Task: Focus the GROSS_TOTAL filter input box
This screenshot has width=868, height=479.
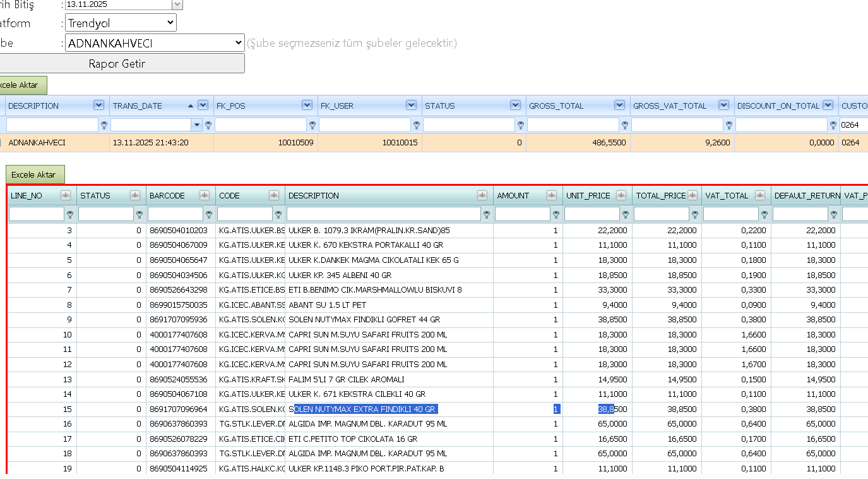Action: [573, 125]
